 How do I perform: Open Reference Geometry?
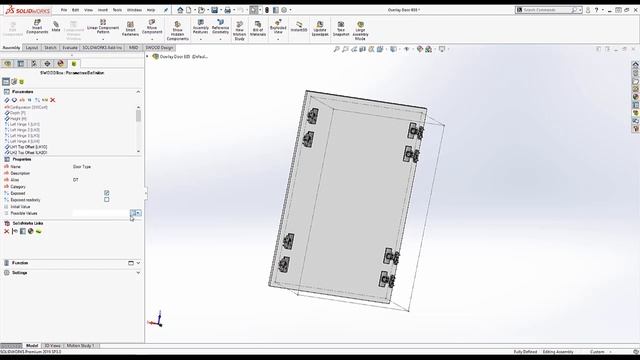point(220,27)
